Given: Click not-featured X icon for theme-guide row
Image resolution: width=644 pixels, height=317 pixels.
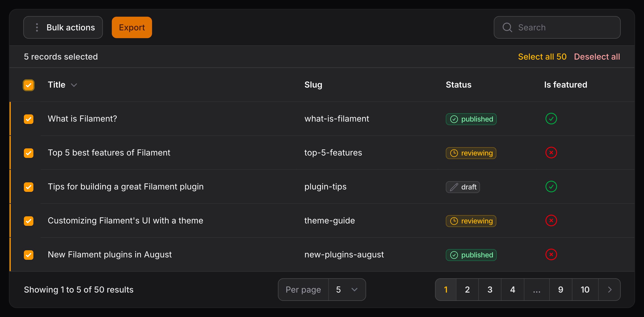Looking at the screenshot, I should (x=551, y=221).
